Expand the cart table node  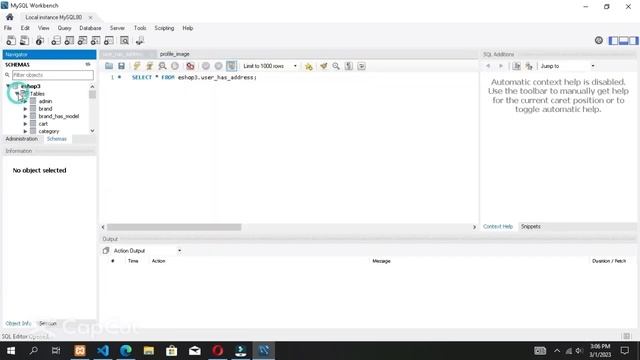[25, 124]
